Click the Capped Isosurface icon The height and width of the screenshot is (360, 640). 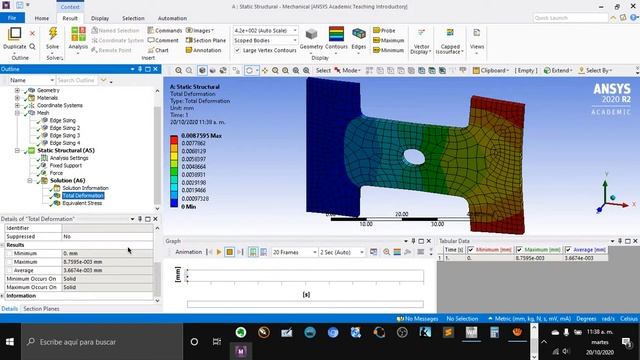[x=450, y=33]
